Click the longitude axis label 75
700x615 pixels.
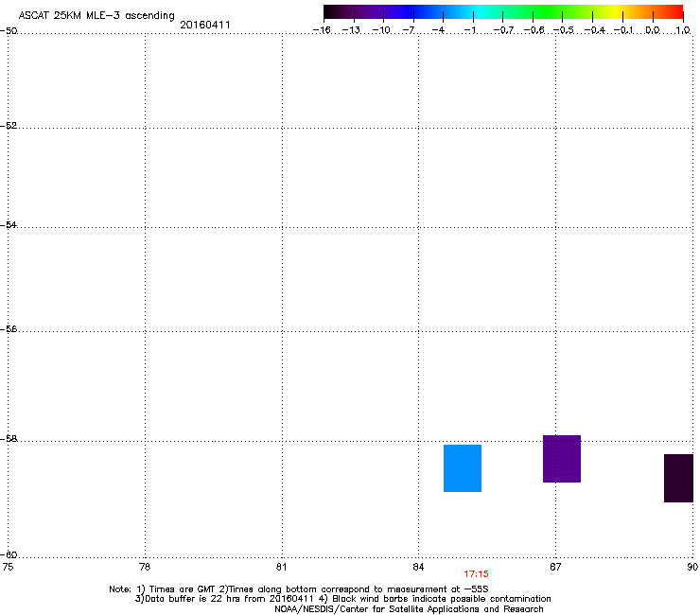pos(8,567)
